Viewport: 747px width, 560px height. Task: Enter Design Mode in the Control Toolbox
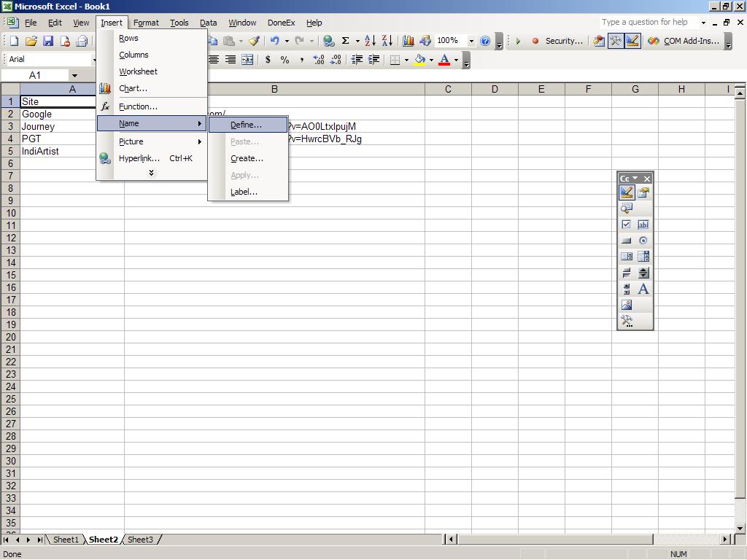click(x=626, y=192)
